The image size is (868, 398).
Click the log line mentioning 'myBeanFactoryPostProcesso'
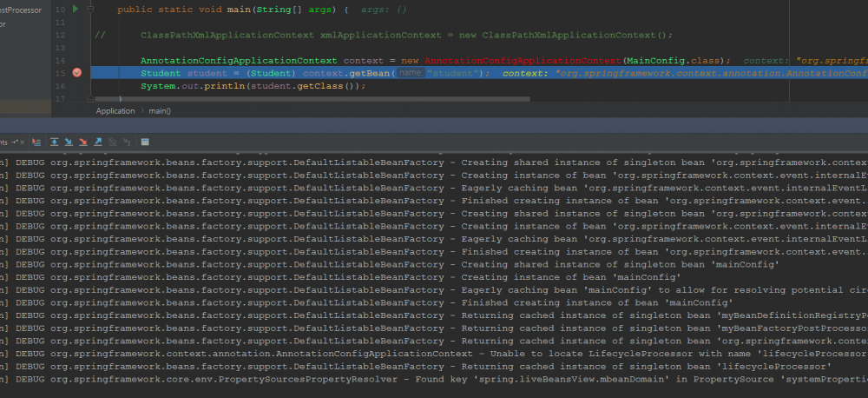click(x=434, y=328)
